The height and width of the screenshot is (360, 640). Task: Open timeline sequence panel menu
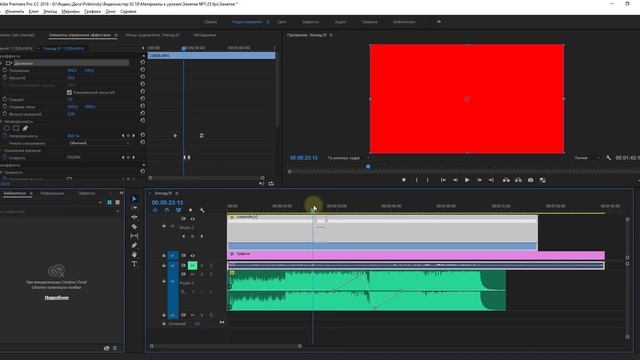pyautogui.click(x=177, y=193)
